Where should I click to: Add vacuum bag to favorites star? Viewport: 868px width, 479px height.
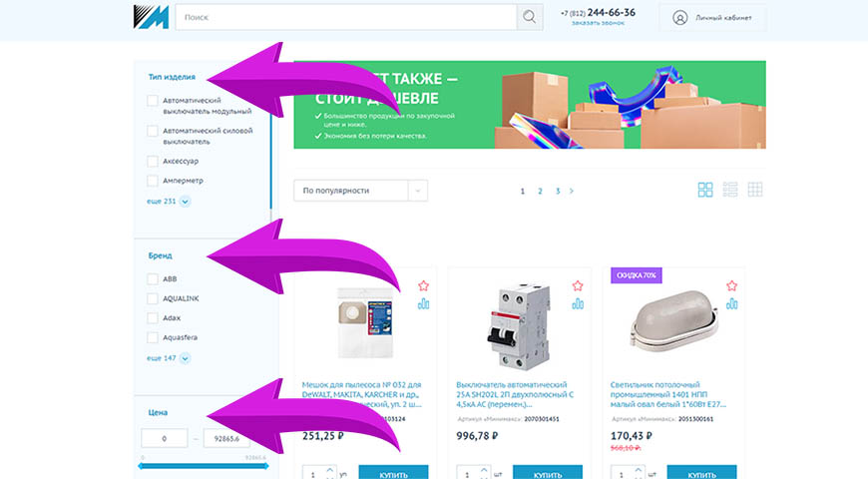(x=423, y=285)
